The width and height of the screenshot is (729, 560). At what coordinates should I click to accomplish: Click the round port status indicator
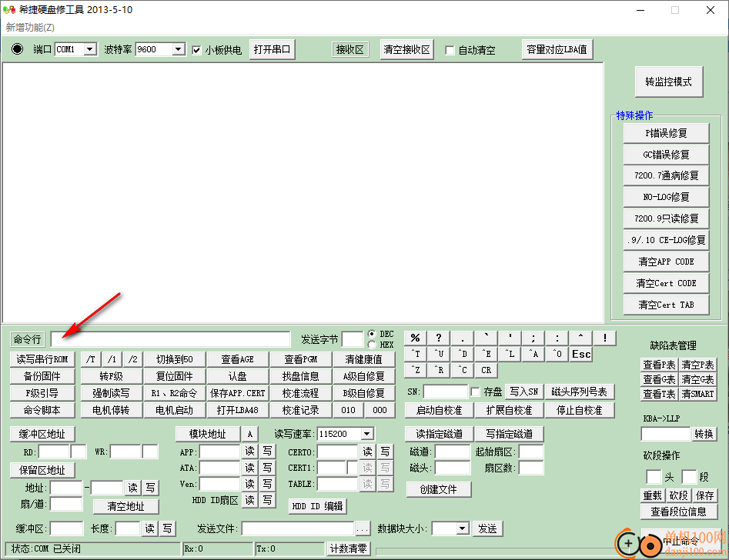pos(17,48)
